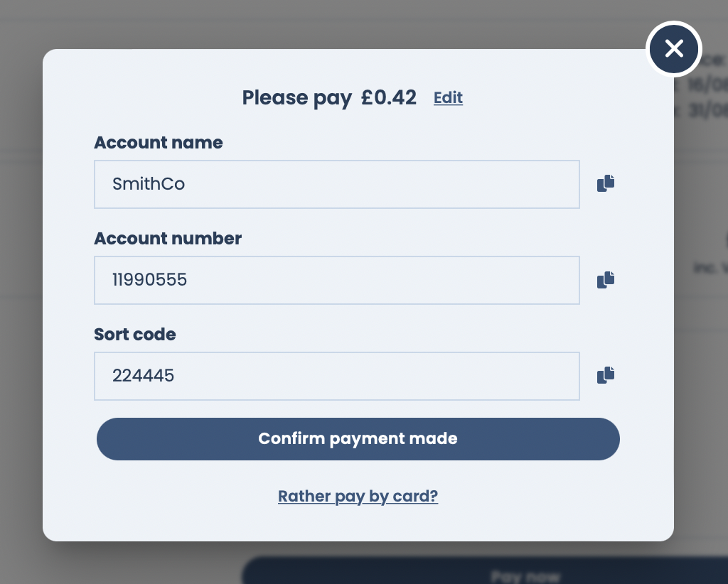Click the Account name label
This screenshot has width=728, height=584.
[159, 143]
